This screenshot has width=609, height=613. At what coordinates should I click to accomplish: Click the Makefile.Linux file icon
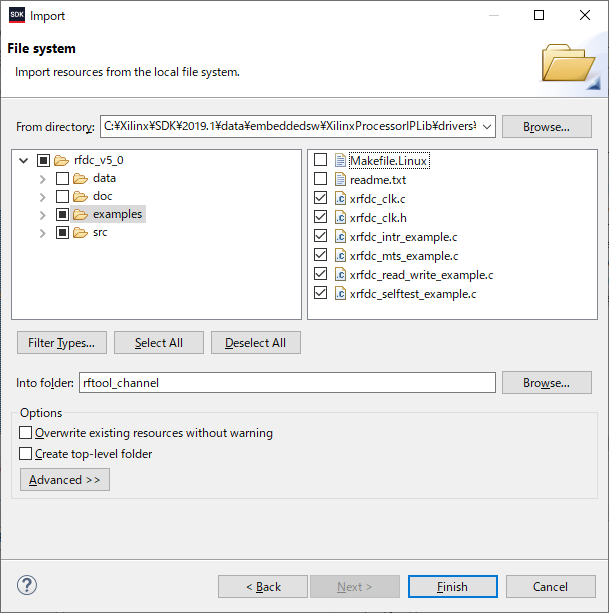click(x=340, y=160)
